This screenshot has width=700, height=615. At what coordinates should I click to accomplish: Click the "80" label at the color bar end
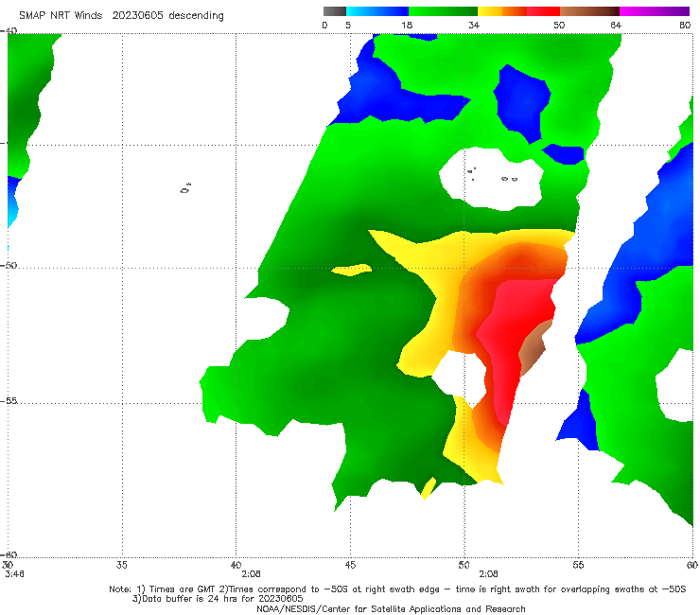[685, 26]
